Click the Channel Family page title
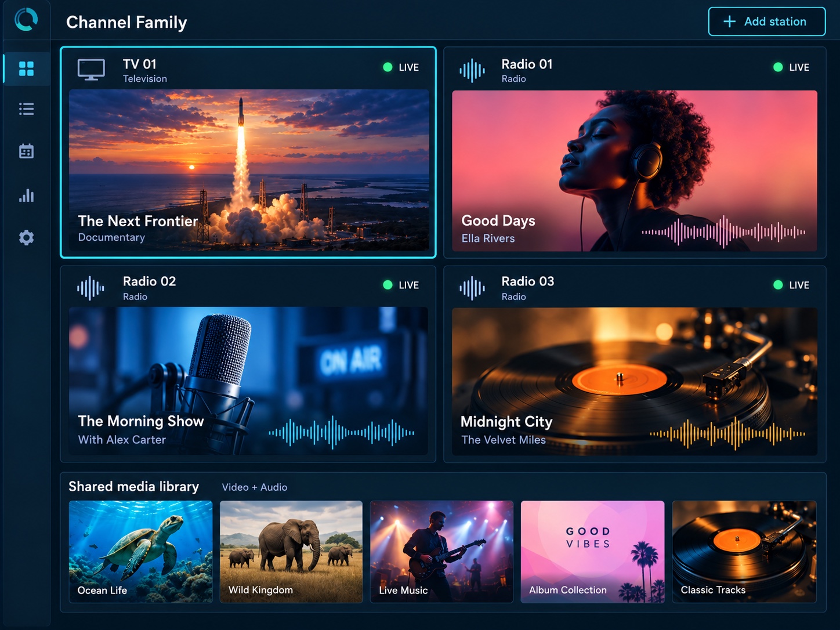Viewport: 840px width, 630px height. click(126, 22)
